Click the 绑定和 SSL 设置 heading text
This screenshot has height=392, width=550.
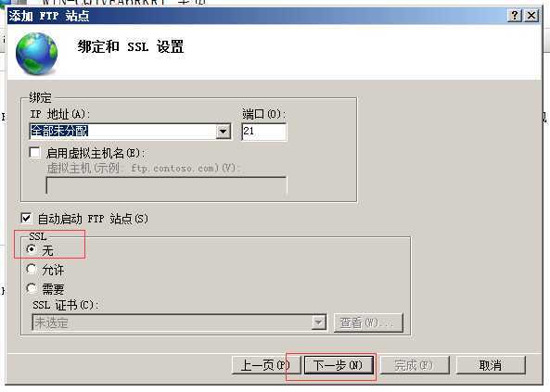[x=131, y=46]
